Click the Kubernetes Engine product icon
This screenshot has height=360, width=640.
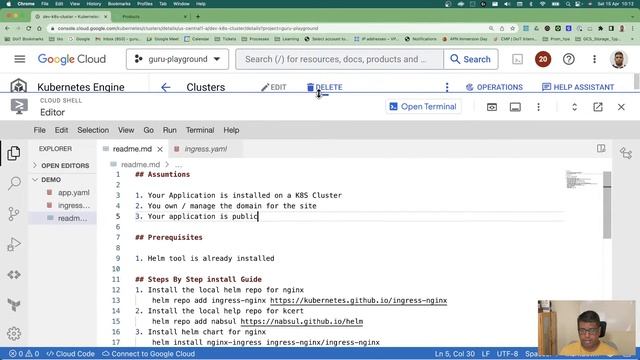coord(18,86)
